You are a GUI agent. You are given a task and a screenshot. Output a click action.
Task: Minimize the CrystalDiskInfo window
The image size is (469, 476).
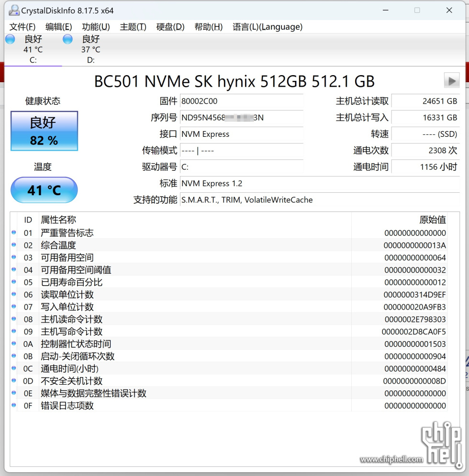click(385, 11)
